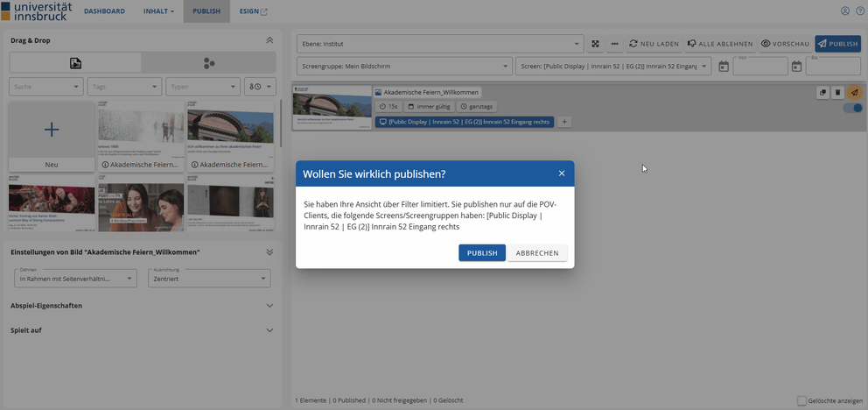Cancel publishing with the Abbrechen button
Viewport: 868px width, 410px height.
537,253
